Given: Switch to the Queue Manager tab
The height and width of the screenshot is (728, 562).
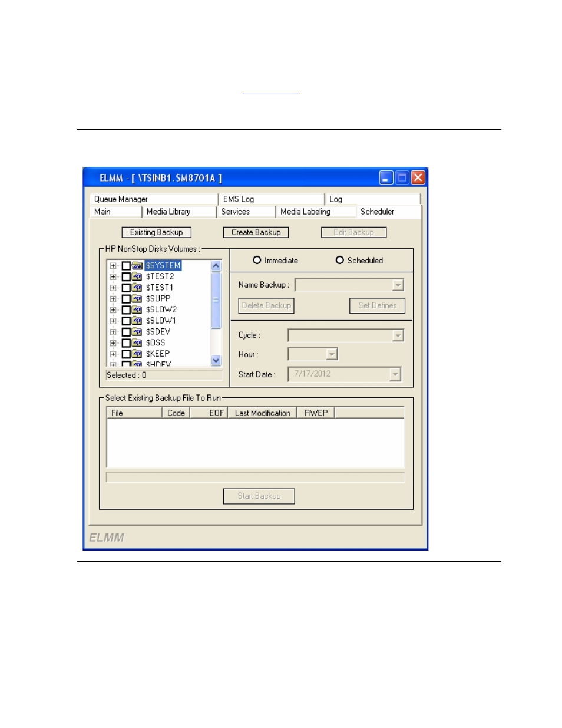Looking at the screenshot, I should pyautogui.click(x=154, y=199).
